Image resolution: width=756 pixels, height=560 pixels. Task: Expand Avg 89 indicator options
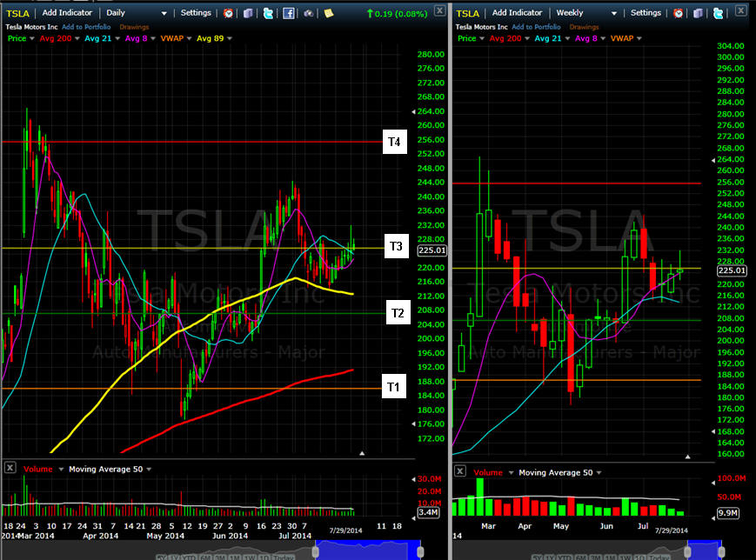(230, 38)
